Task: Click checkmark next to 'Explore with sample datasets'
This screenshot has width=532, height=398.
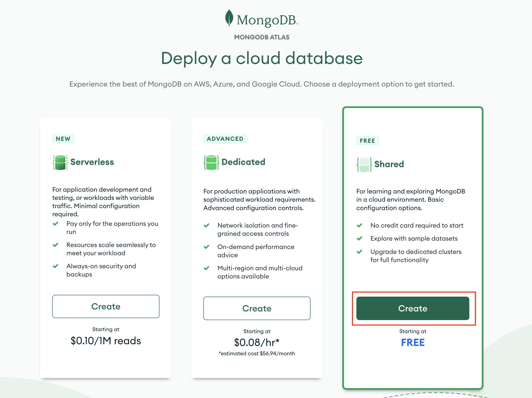Action: (359, 238)
